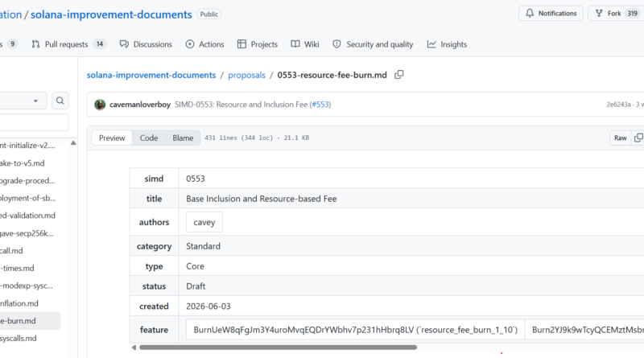Click the Wiki book icon
Image resolution: width=644 pixels, height=358 pixels.
pos(295,44)
